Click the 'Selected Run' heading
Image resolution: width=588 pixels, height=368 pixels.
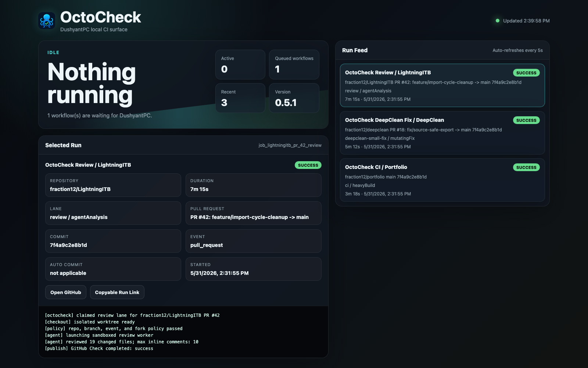coord(63,145)
